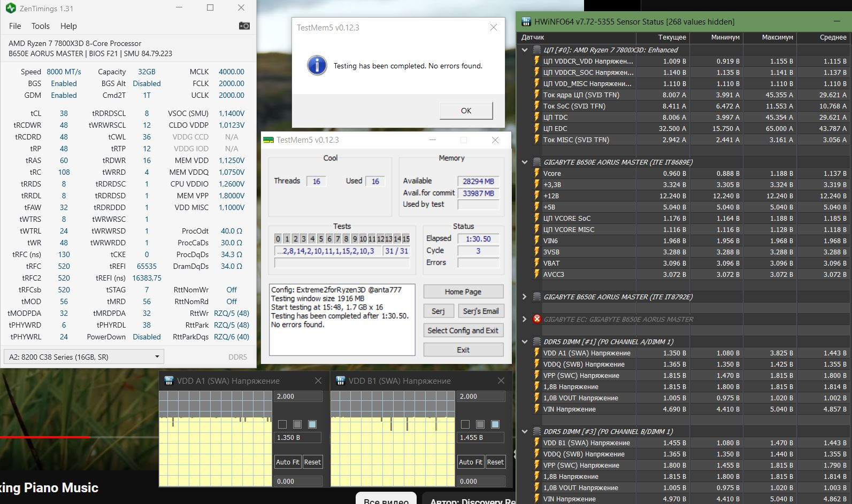
Task: Click the Минимум column header in HWiNFO
Action: 717,37
